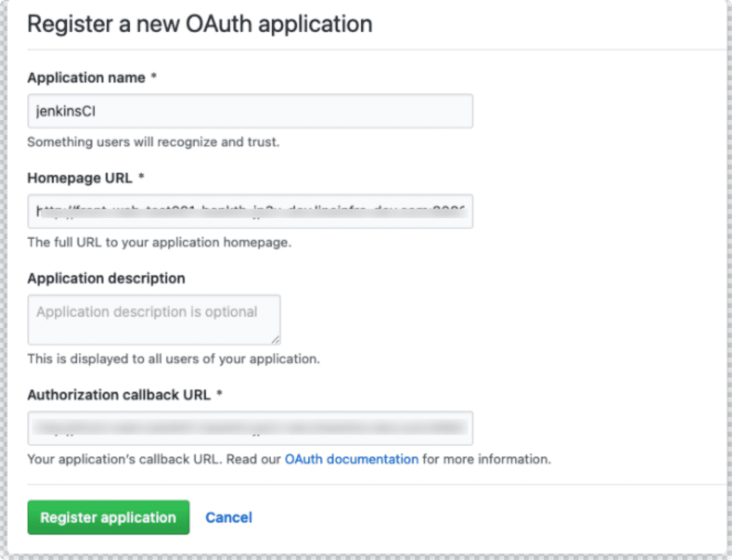Image resolution: width=732 pixels, height=560 pixels.
Task: Click the required asterisk beside Application name
Action: 154,77
